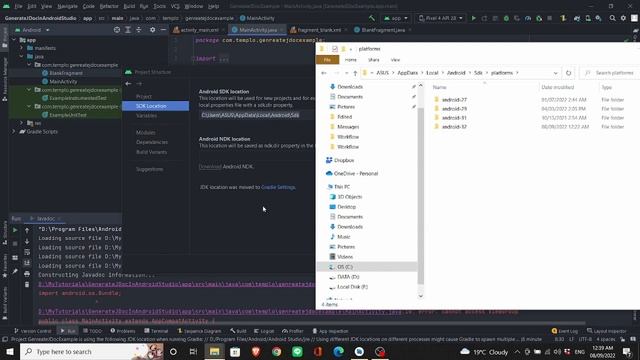Click the print icon in Run panel
The height and width of the screenshot is (360, 640).
27,273
